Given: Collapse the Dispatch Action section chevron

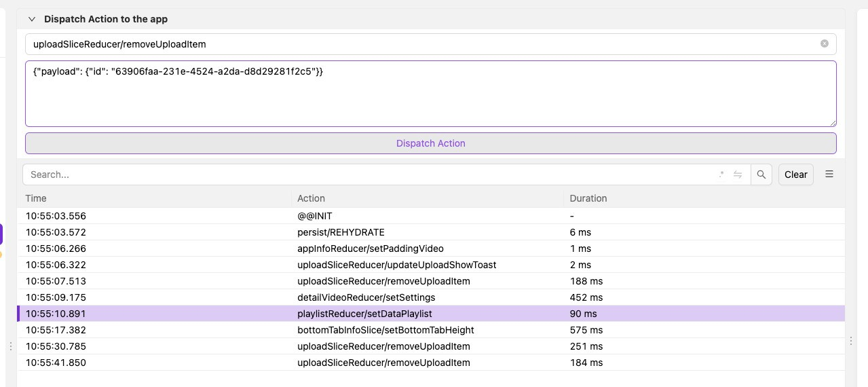Looking at the screenshot, I should click(32, 19).
